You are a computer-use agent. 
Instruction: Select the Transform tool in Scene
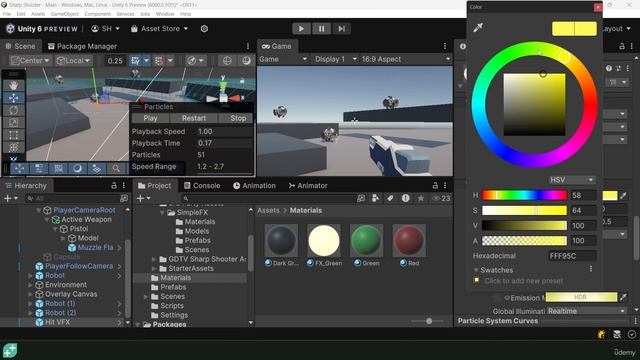(x=13, y=147)
